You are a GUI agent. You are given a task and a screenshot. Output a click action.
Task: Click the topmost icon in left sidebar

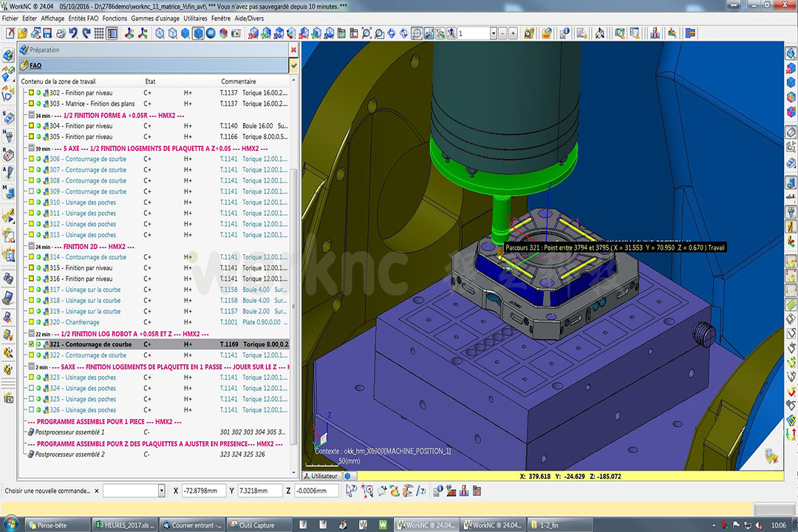8,55
